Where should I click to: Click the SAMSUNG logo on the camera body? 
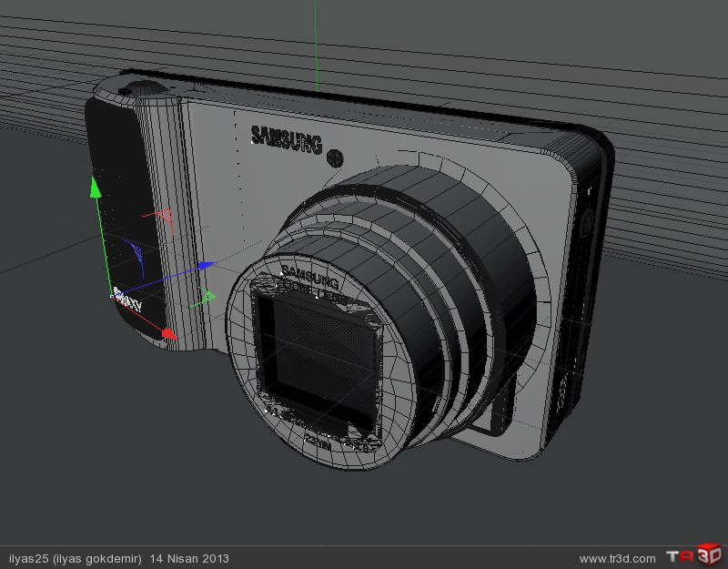[x=286, y=139]
